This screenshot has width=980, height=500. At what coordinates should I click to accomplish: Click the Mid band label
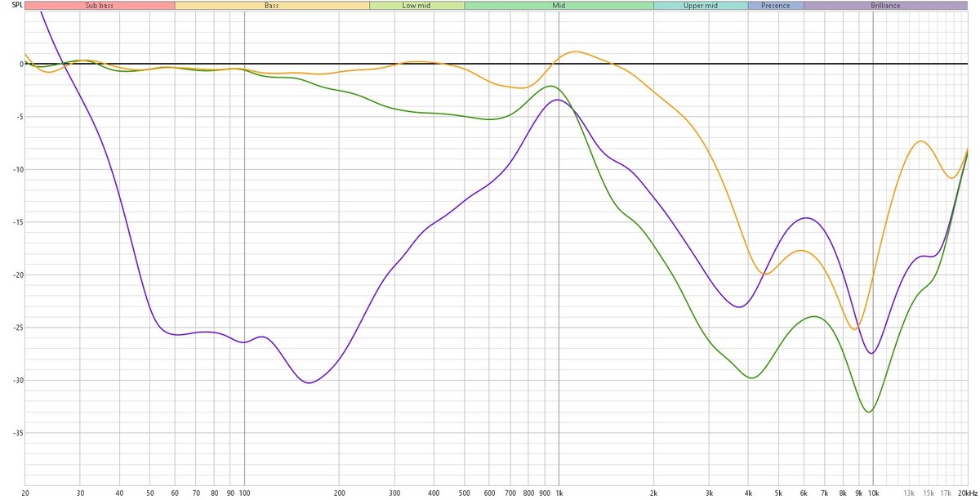[559, 5]
